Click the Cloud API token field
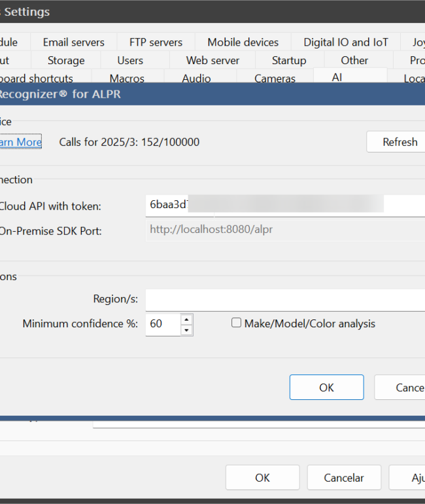The width and height of the screenshot is (425, 504). [x=285, y=206]
